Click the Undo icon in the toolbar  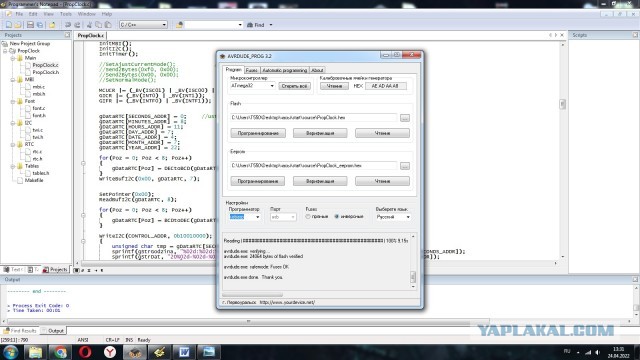pos(68,25)
